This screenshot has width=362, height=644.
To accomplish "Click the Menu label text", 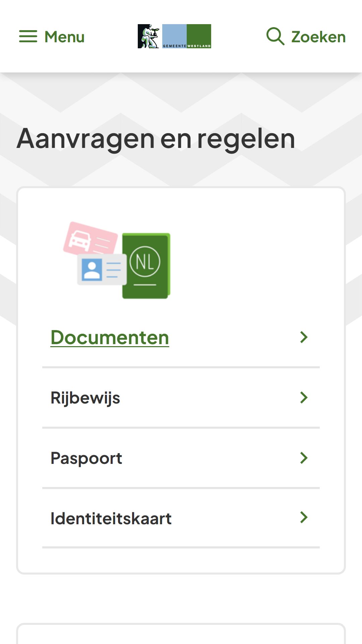I will 64,37.
